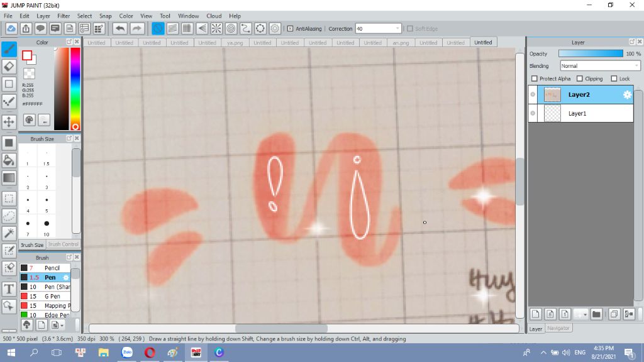Hide Layer1 visibility
644x362 pixels.
(x=533, y=113)
